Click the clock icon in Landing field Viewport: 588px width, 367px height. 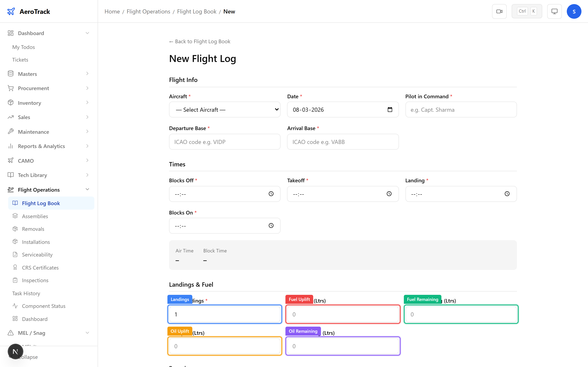tap(507, 194)
